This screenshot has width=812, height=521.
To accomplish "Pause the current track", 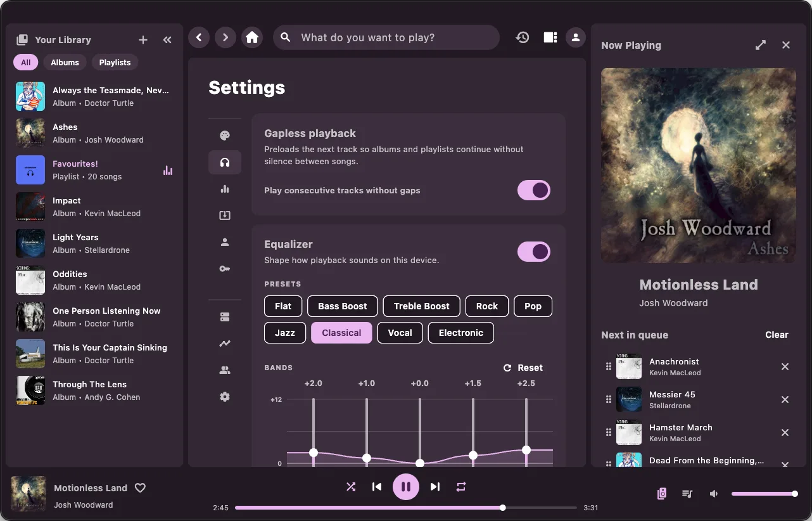I will [406, 487].
